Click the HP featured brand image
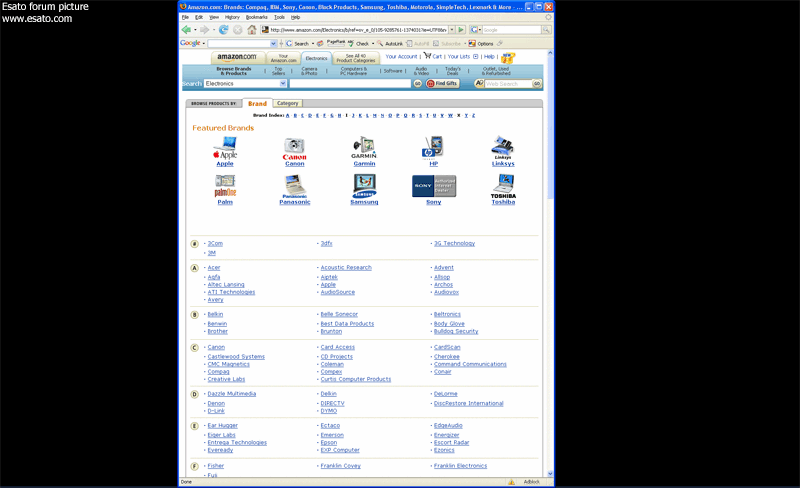Viewport: 800px width, 488px height. click(x=433, y=148)
